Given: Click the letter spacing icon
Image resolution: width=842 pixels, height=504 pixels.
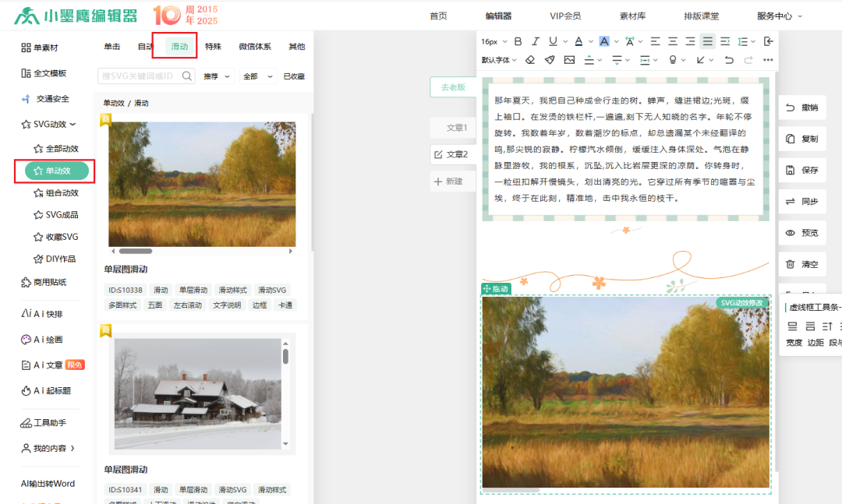Looking at the screenshot, I should tap(629, 41).
